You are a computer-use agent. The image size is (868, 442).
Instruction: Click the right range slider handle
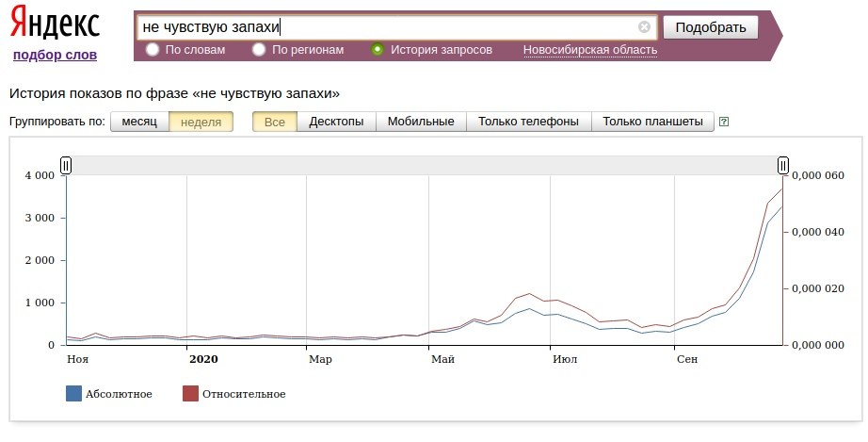(782, 165)
